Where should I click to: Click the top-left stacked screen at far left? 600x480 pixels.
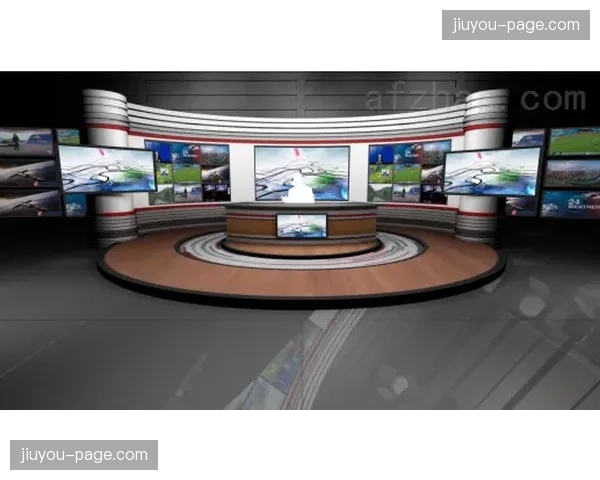click(27, 141)
